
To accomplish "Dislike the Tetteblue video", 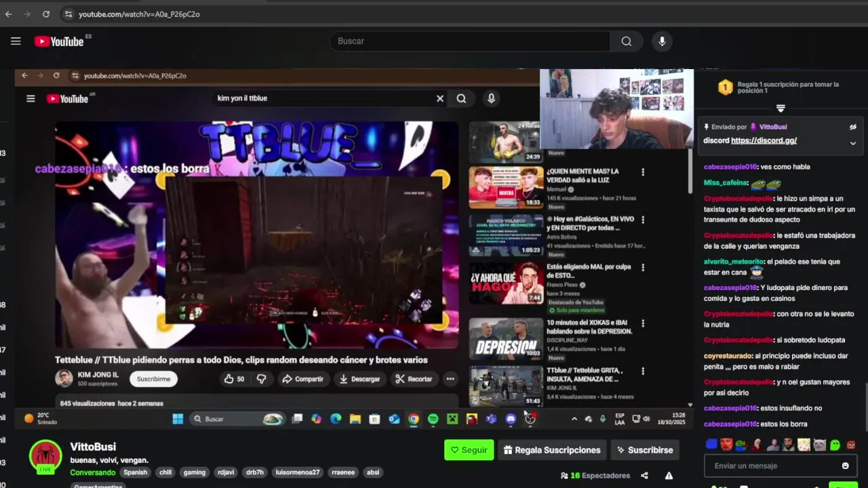I will pos(261,379).
